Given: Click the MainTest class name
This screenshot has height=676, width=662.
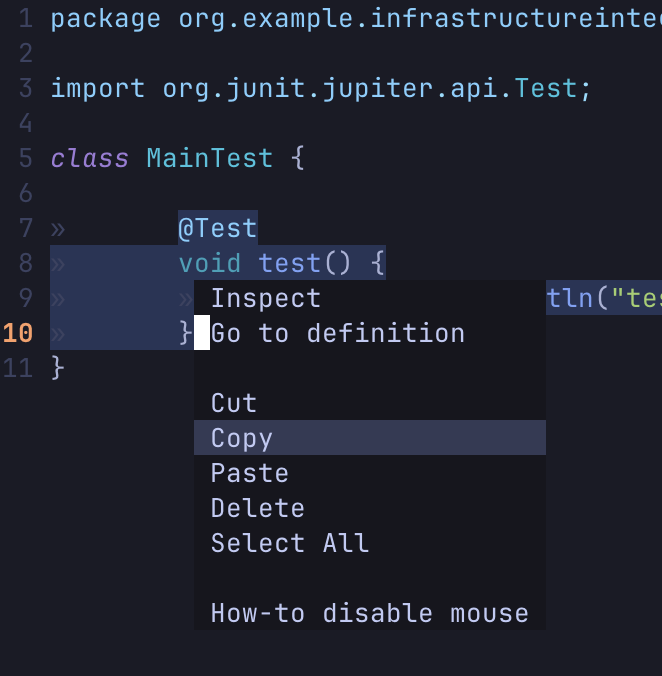Looking at the screenshot, I should pyautogui.click(x=210, y=158).
